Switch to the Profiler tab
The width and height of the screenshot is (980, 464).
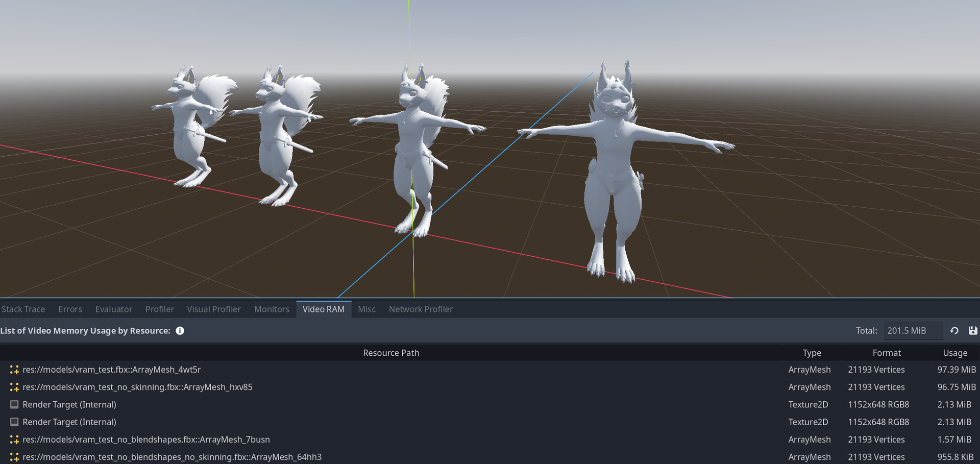click(159, 309)
